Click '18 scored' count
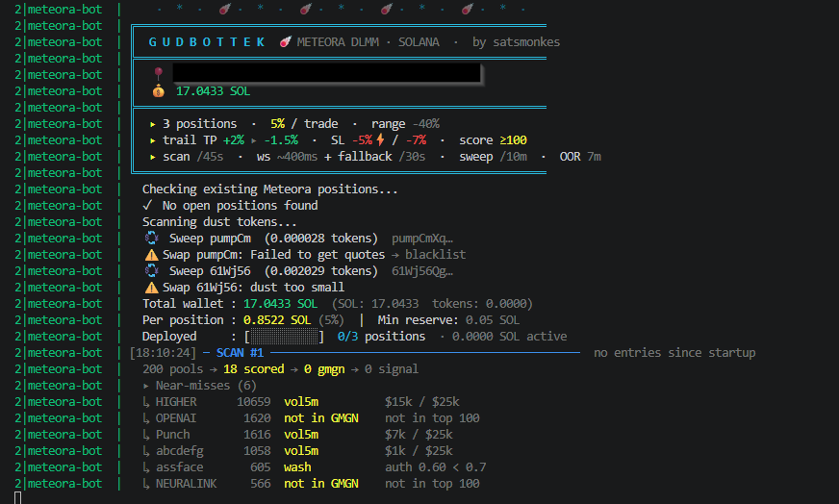 254,369
